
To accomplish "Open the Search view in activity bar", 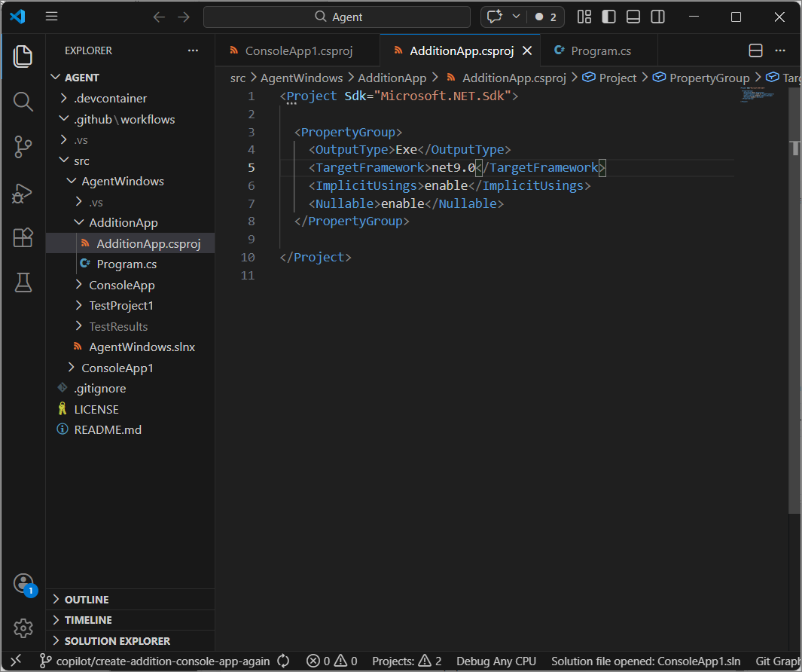I will [x=23, y=102].
